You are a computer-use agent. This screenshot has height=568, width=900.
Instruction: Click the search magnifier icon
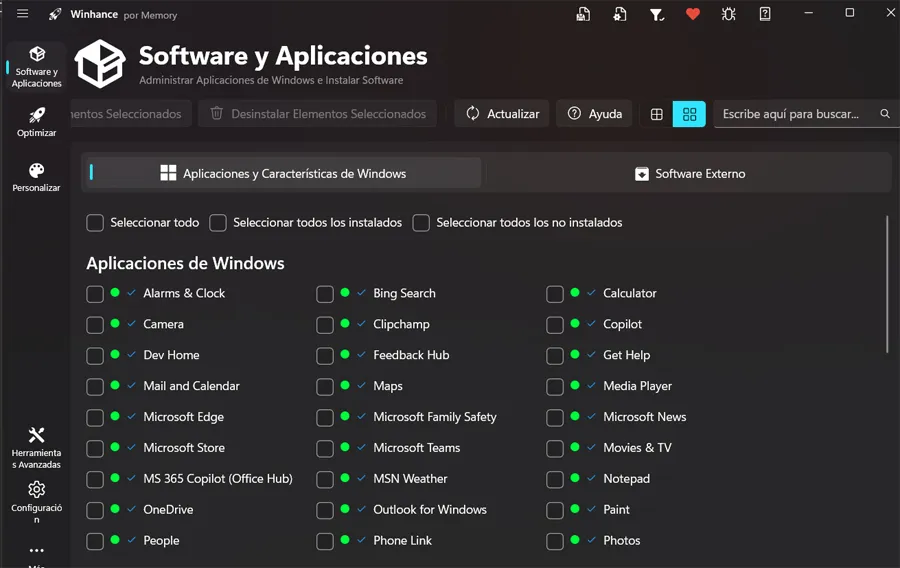coord(885,114)
